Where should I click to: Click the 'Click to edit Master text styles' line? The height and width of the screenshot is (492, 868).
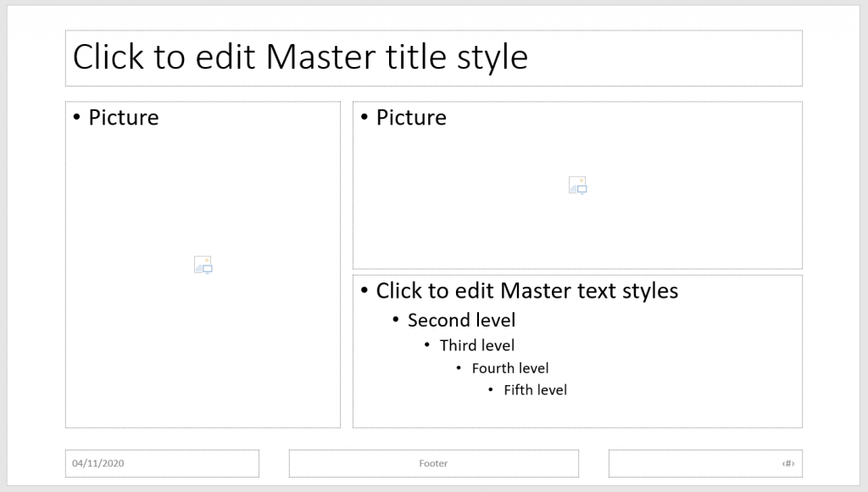tap(526, 290)
